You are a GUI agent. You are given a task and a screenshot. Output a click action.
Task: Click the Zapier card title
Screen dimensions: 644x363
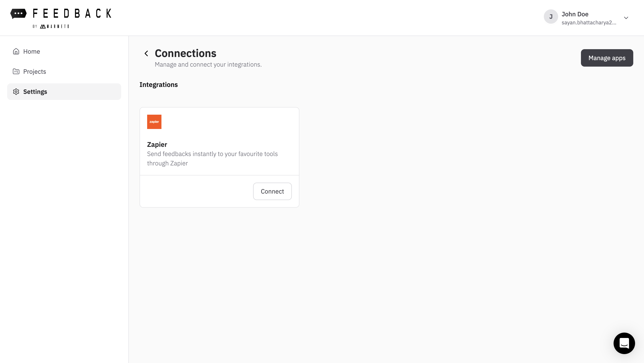[157, 144]
